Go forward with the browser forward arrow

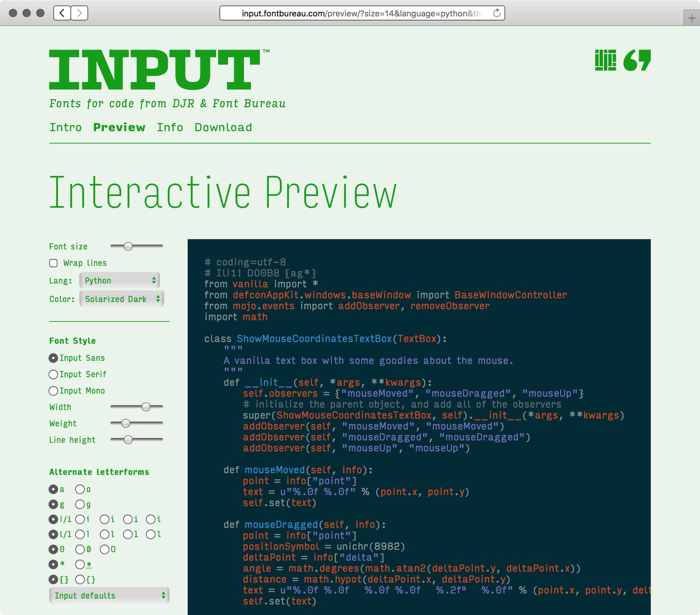click(x=79, y=13)
